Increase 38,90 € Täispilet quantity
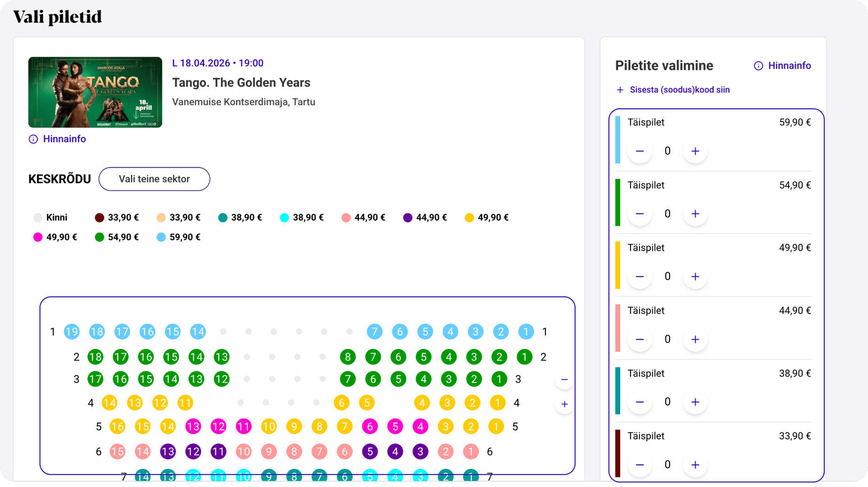 coord(695,402)
